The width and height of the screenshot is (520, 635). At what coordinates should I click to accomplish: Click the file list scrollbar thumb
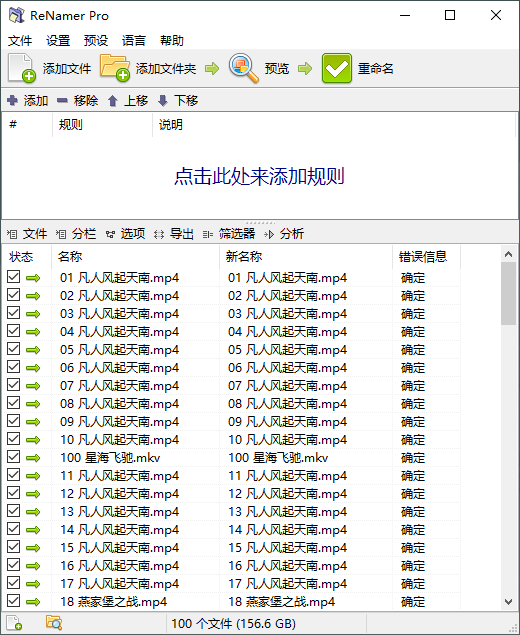click(x=508, y=294)
